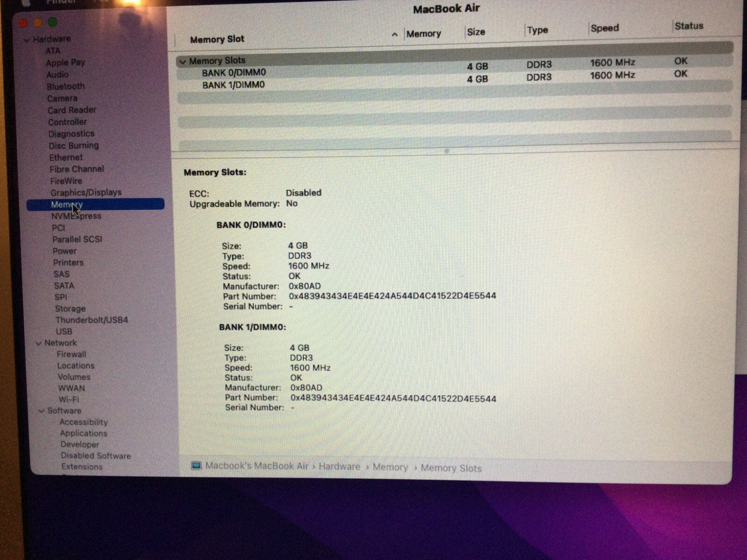Select Disc Burning in the sidebar
The width and height of the screenshot is (747, 560).
(x=74, y=146)
